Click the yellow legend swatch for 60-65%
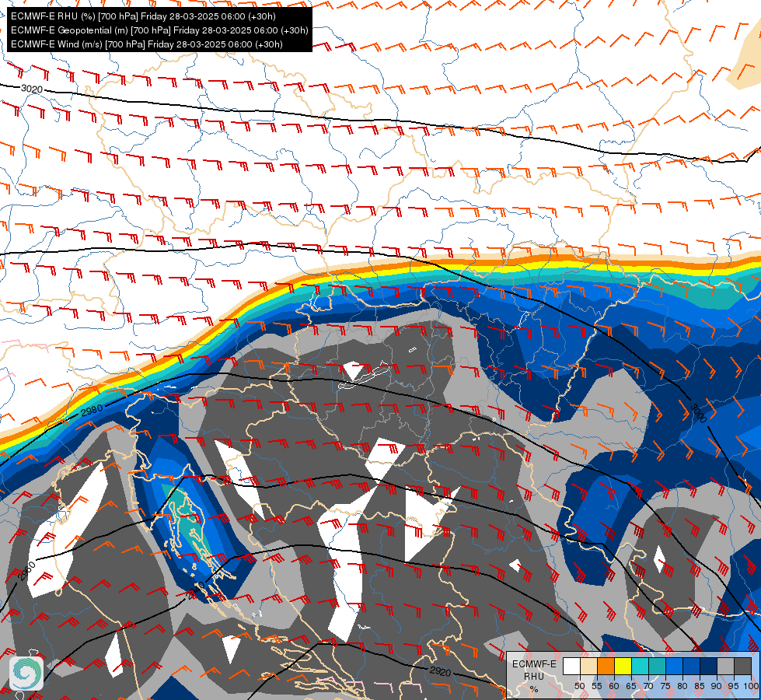Image resolution: width=761 pixels, height=700 pixels. [623, 667]
